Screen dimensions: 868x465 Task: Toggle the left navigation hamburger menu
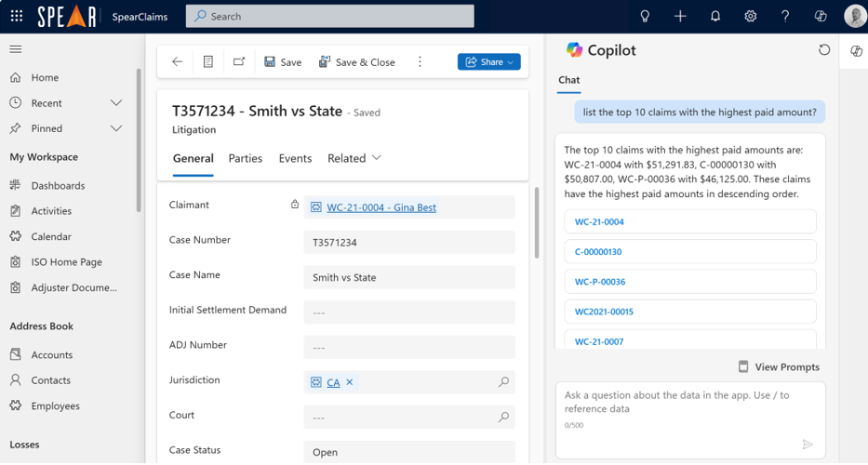16,49
